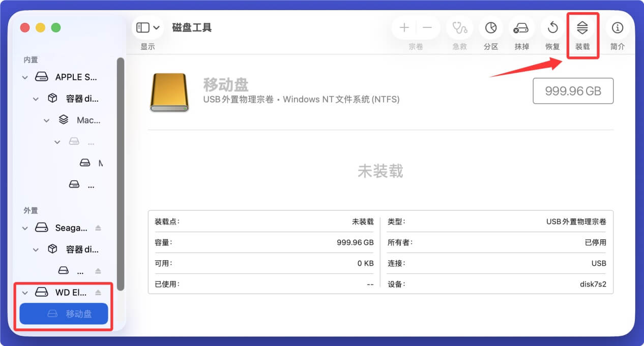
Task: Collapse the Seagate disclosure triangle
Action: pyautogui.click(x=24, y=228)
